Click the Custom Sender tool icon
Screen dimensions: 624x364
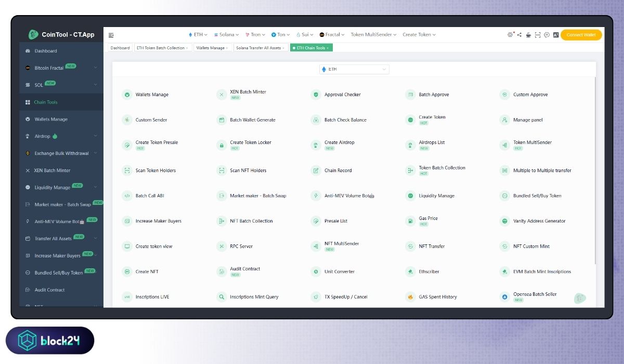(127, 120)
